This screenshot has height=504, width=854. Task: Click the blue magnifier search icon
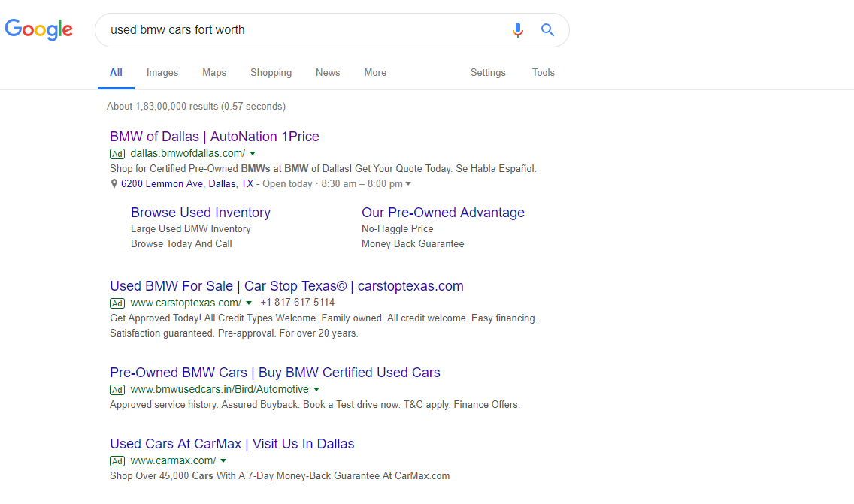(x=547, y=30)
